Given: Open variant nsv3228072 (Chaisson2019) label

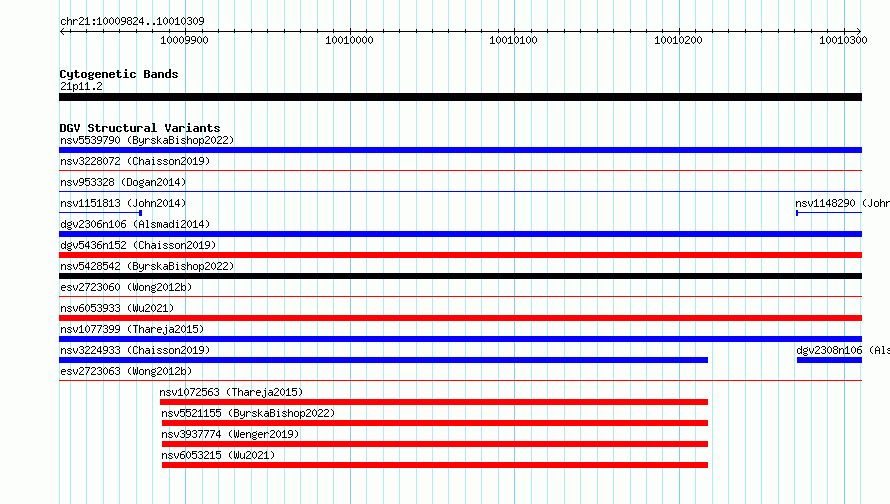Looking at the screenshot, I should point(135,161).
